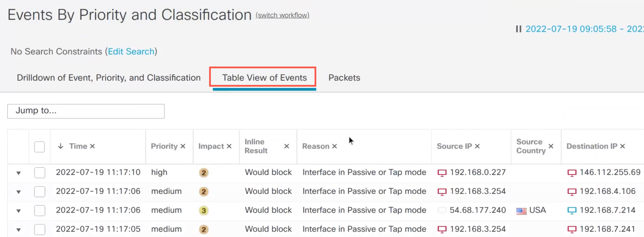Close the Impact column using its X
The image size is (644, 237).
click(x=229, y=146)
